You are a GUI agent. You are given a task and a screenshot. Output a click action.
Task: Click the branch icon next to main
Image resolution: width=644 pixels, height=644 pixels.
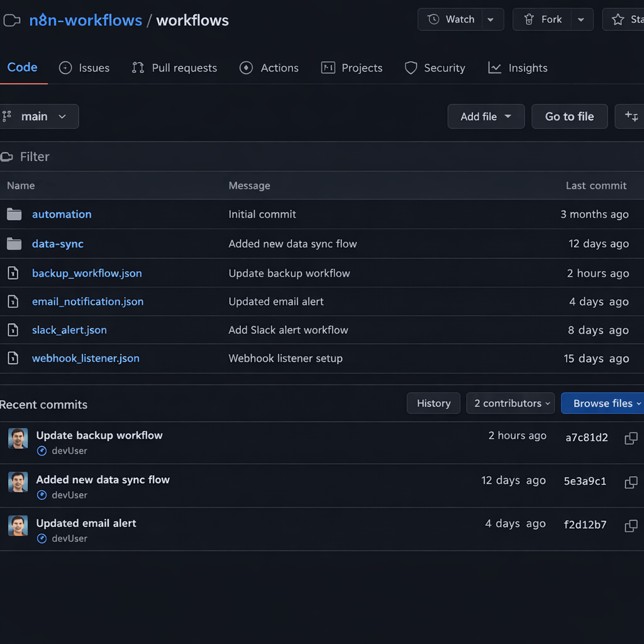7,116
